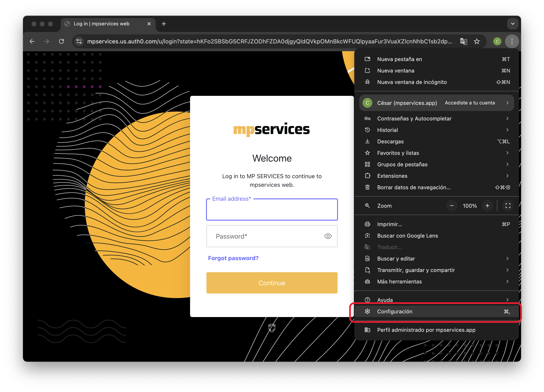The image size is (544, 392).
Task: Bookmark this page with the star icon
Action: coord(477,42)
